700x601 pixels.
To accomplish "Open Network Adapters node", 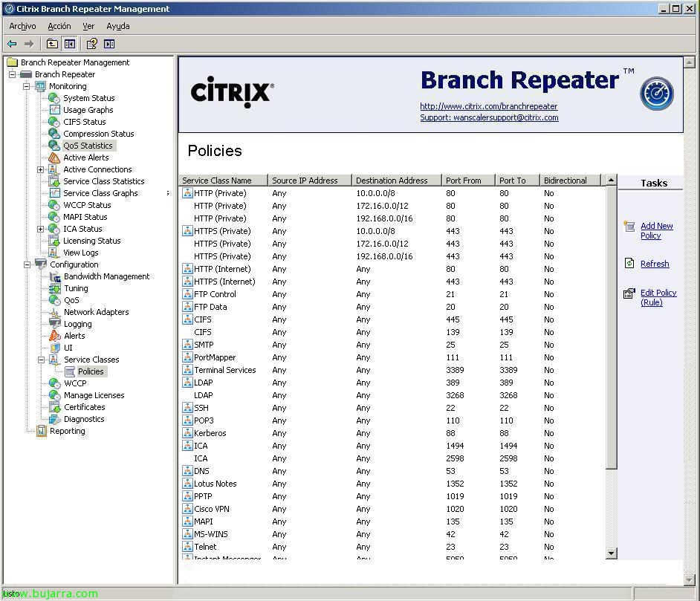I will pyautogui.click(x=97, y=312).
